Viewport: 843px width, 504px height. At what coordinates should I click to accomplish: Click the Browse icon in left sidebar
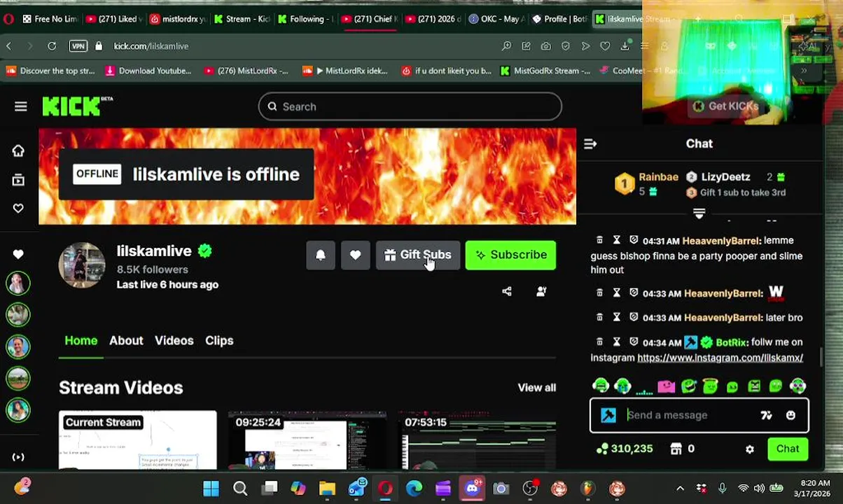pos(18,180)
